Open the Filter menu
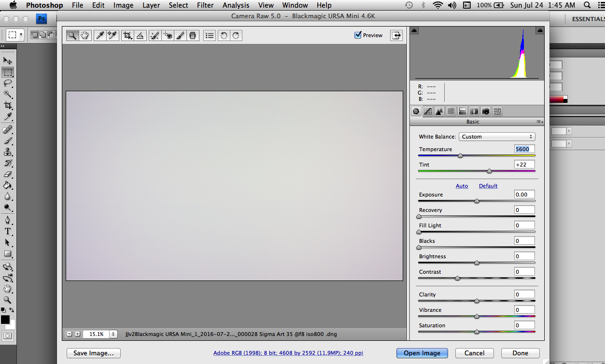The width and height of the screenshot is (605, 364). [x=205, y=5]
